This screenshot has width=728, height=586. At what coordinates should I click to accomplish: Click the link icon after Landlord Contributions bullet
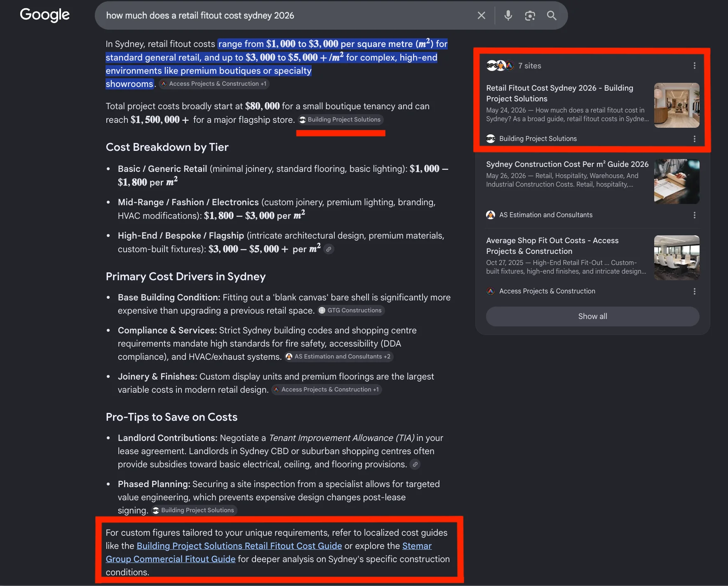tap(415, 464)
